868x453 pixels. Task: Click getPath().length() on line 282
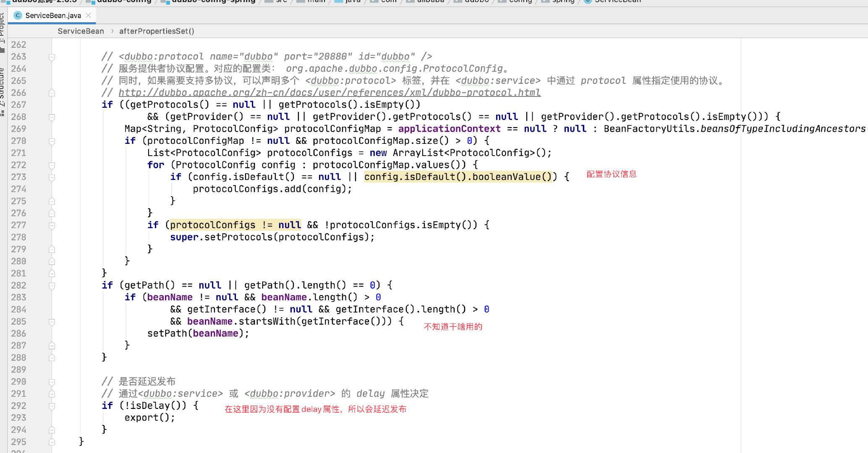[295, 286]
